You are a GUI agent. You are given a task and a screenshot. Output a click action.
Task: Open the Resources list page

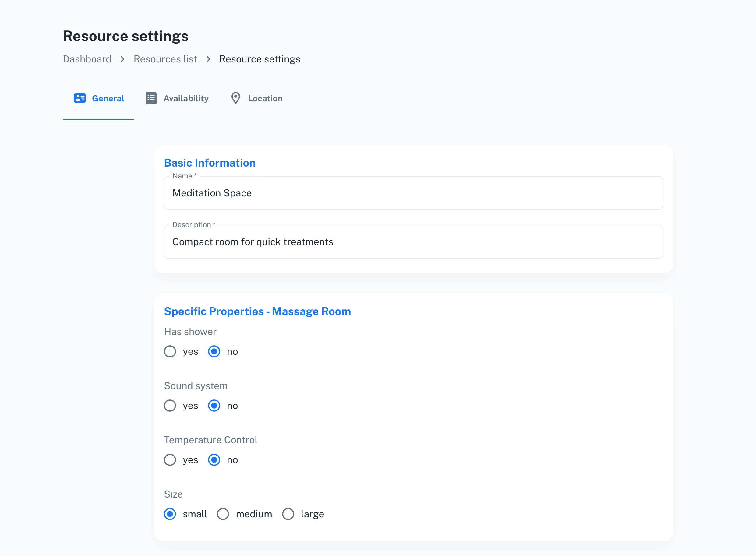165,59
